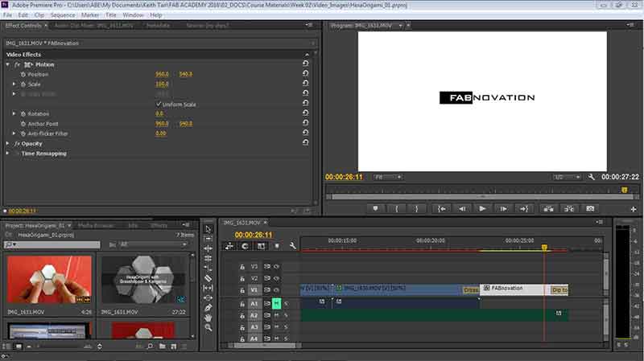Select the Track Select tool
This screenshot has width=644, height=361.
(208, 239)
